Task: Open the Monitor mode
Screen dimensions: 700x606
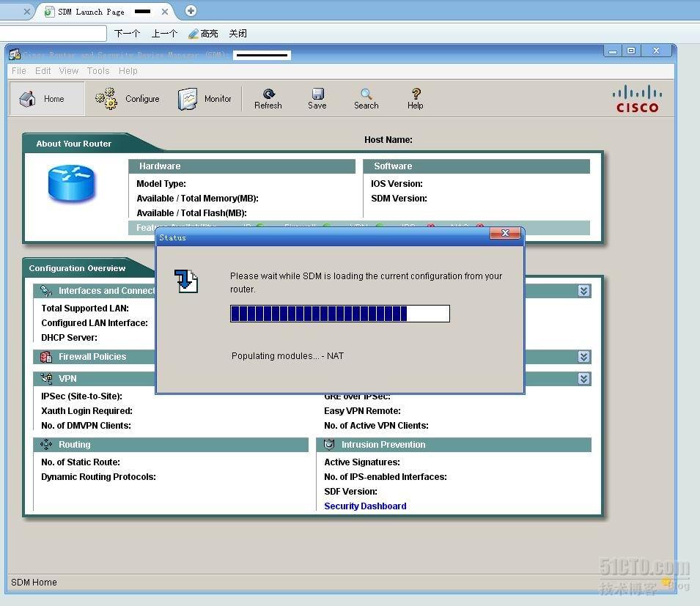Action: point(205,99)
